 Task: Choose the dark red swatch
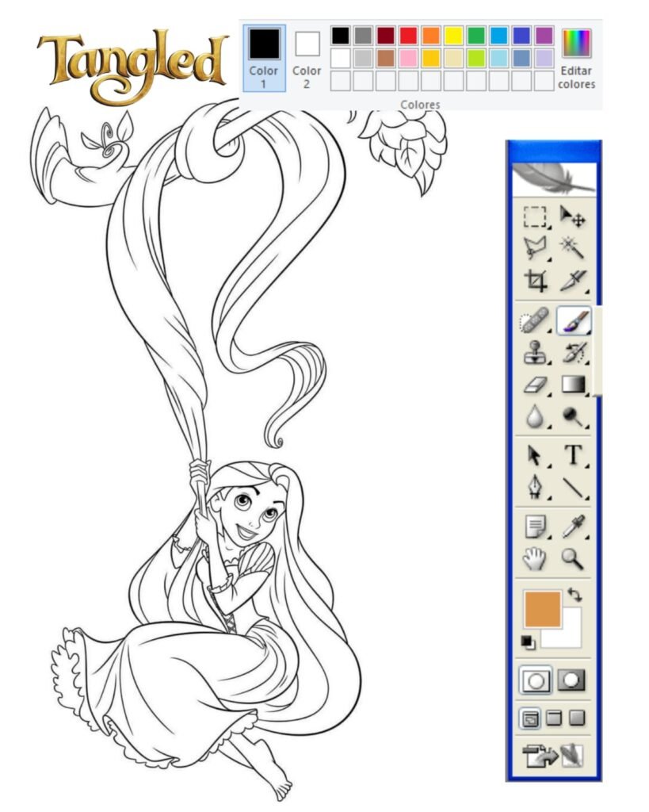[x=386, y=36]
